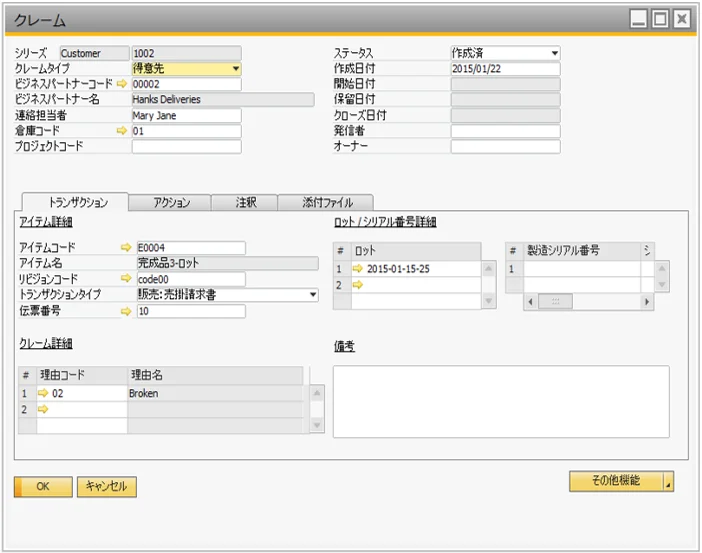Viewport: 702px width, 553px height.
Task: Confirm with the OK button
Action: pos(43,487)
